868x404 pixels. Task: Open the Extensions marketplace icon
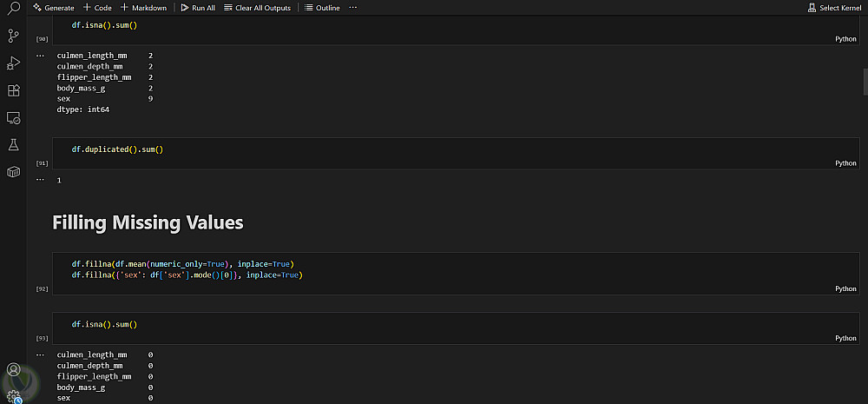pyautogui.click(x=13, y=90)
